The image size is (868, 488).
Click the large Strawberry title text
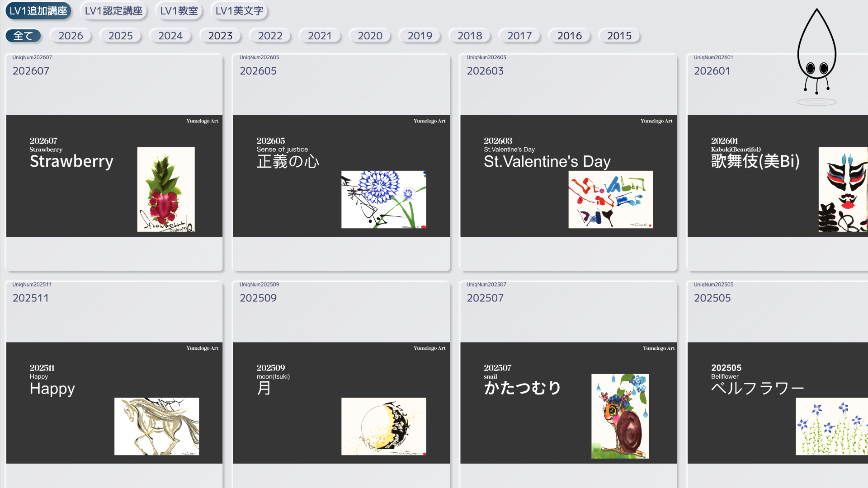point(71,161)
